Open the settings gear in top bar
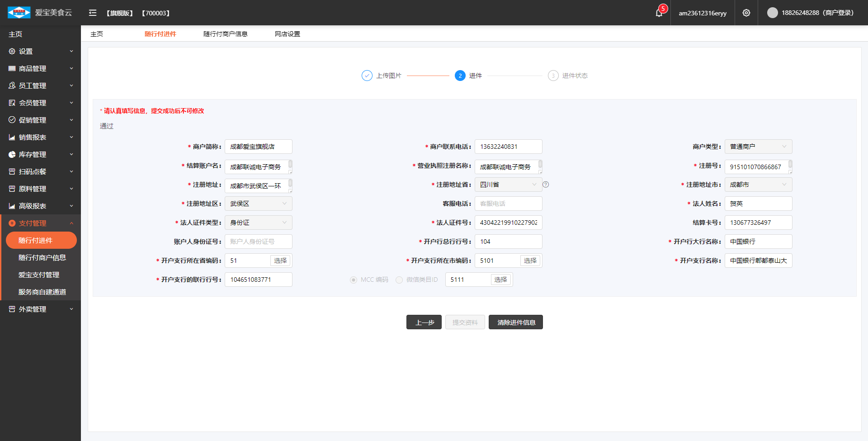Image resolution: width=868 pixels, height=441 pixels. tap(746, 13)
